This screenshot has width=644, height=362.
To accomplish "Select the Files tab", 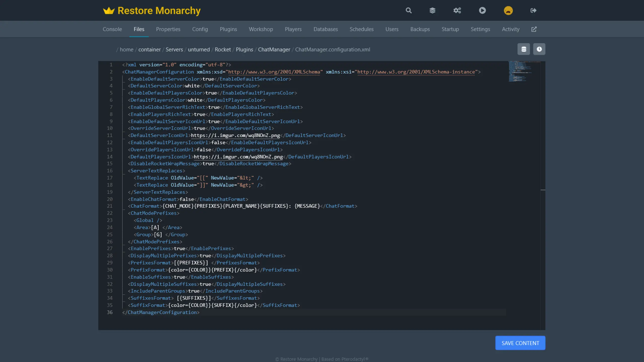I will 139,29.
